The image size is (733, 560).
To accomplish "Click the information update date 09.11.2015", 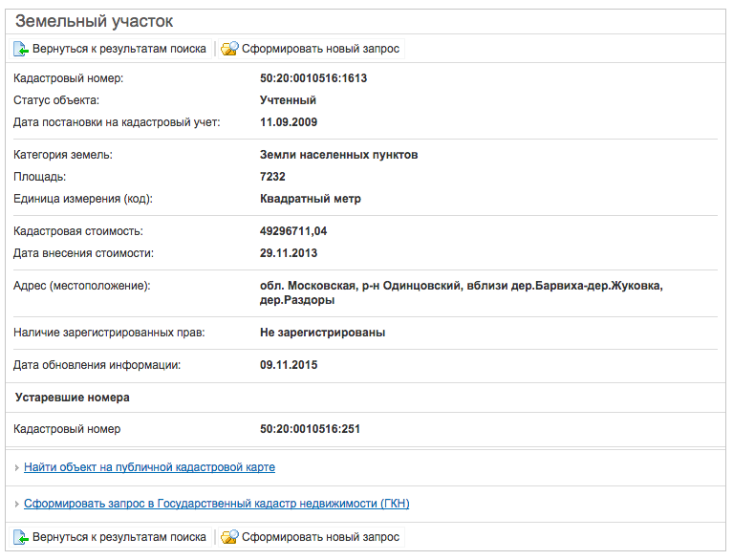I will pyautogui.click(x=289, y=365).
